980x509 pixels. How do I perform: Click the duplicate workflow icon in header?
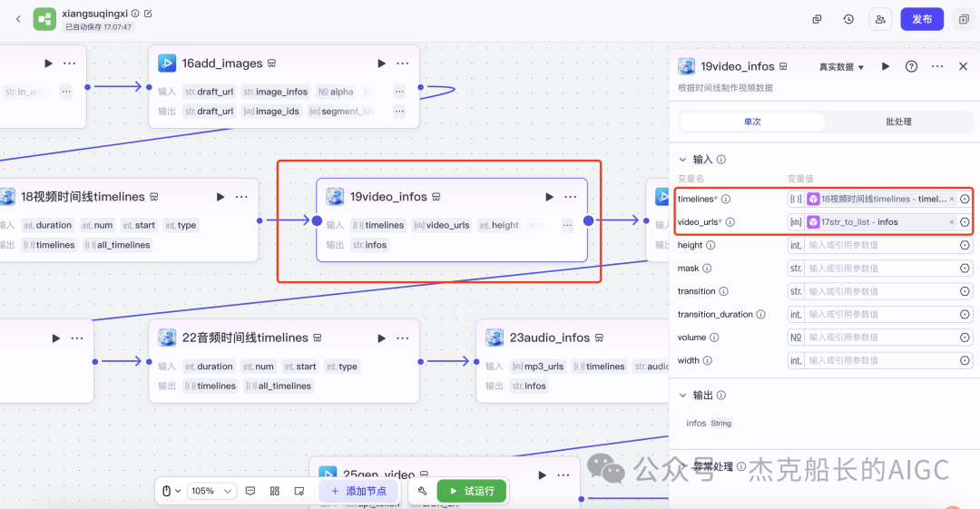click(x=817, y=19)
